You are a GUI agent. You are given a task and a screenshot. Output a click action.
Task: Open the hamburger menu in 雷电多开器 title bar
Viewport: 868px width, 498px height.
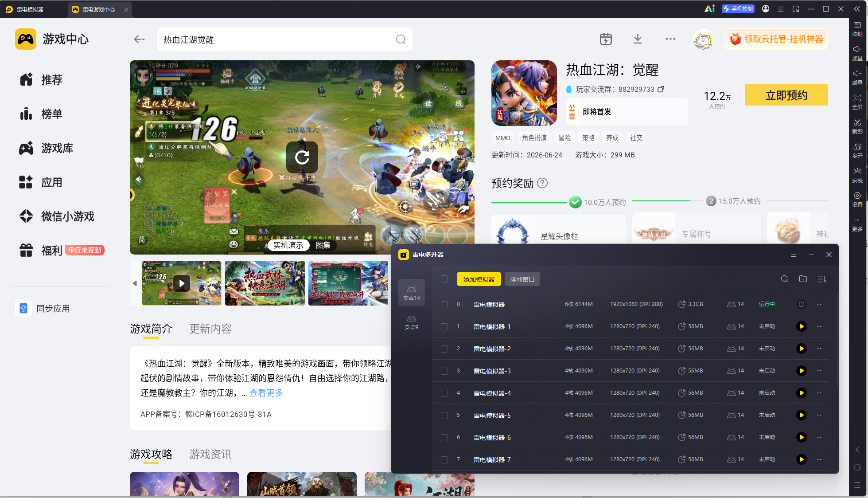point(794,255)
